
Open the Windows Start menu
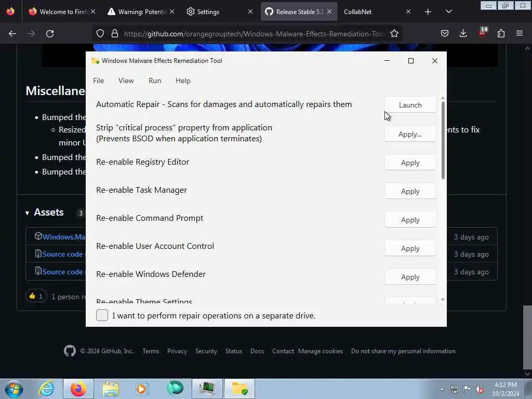(14, 389)
